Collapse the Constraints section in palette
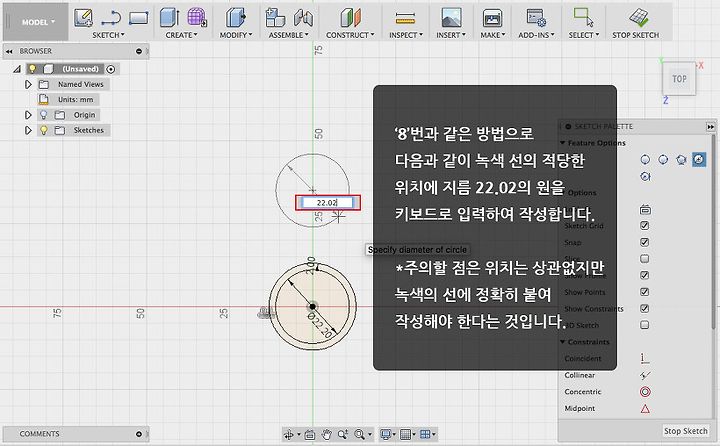The image size is (720, 446). click(562, 342)
